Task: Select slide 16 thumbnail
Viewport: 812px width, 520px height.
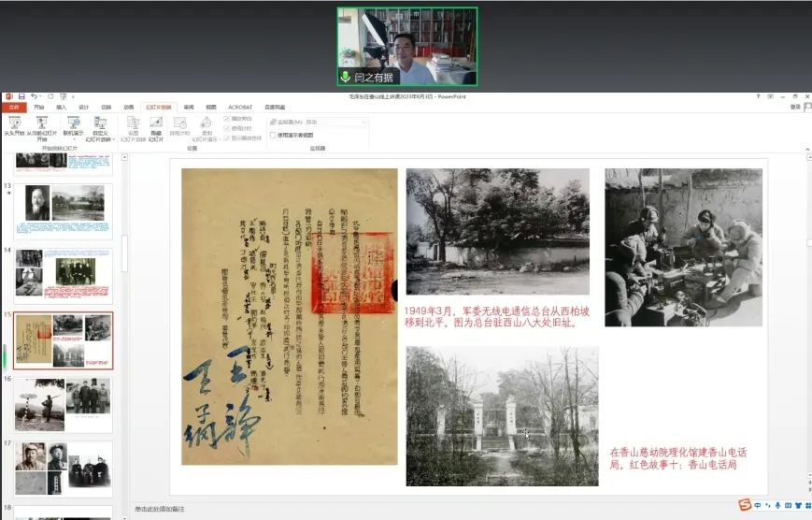Action: click(64, 405)
